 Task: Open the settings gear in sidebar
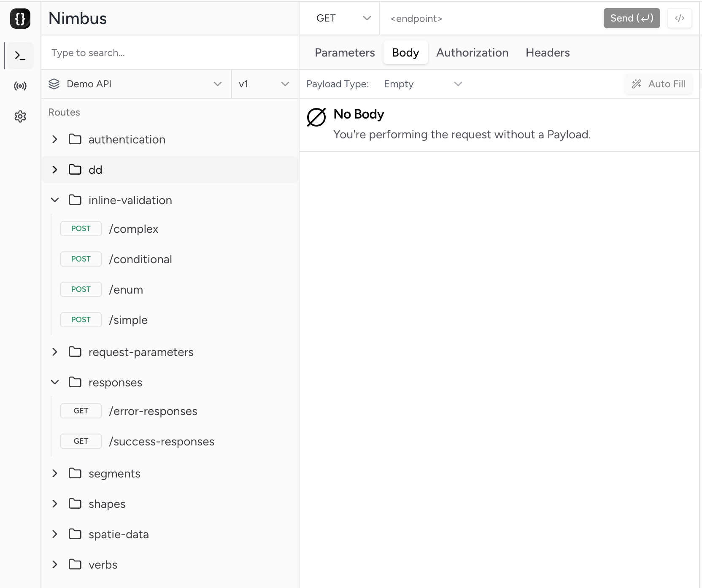pyautogui.click(x=20, y=116)
